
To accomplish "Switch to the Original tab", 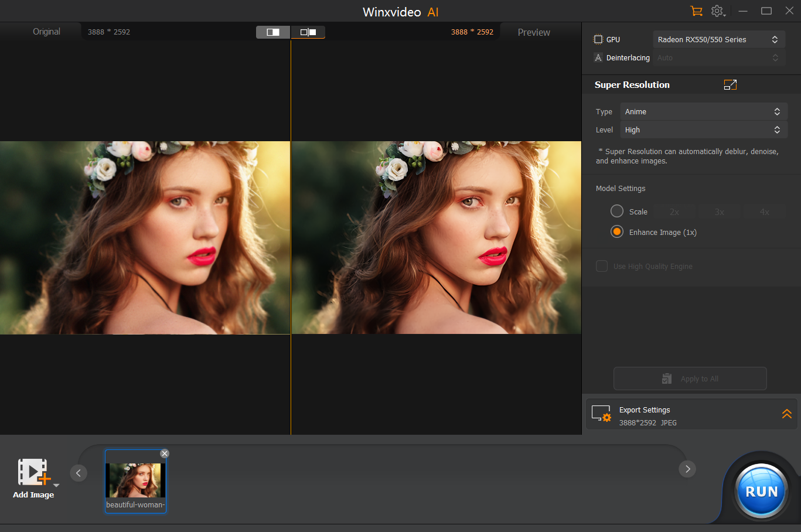I will pos(46,32).
